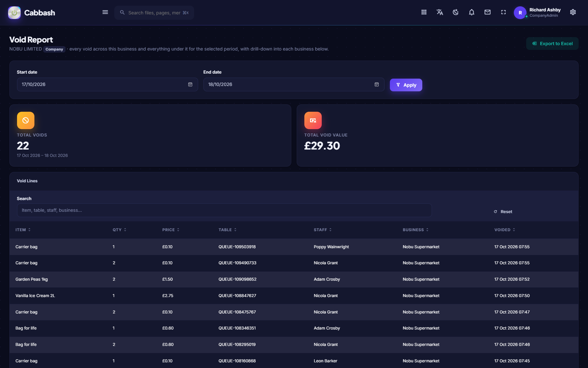Sort the table by VOIDED column

(x=505, y=230)
